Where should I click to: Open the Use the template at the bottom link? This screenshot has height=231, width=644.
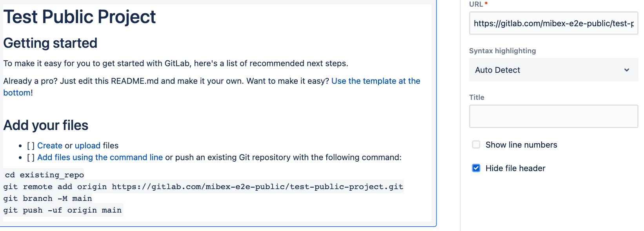coord(375,81)
